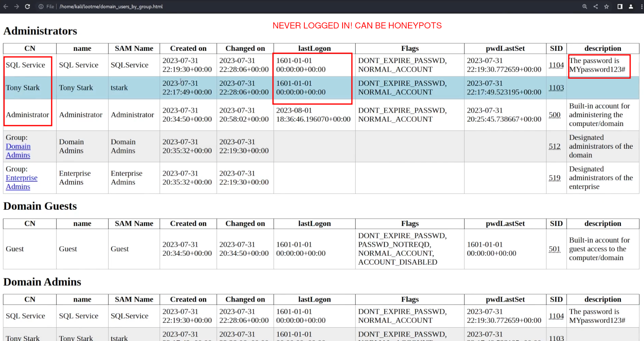
Task: Click SID 1104 in Administrators table
Action: coord(556,65)
